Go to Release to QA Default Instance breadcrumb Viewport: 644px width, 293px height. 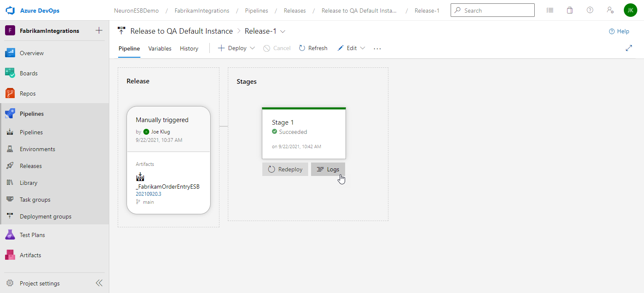(x=359, y=11)
